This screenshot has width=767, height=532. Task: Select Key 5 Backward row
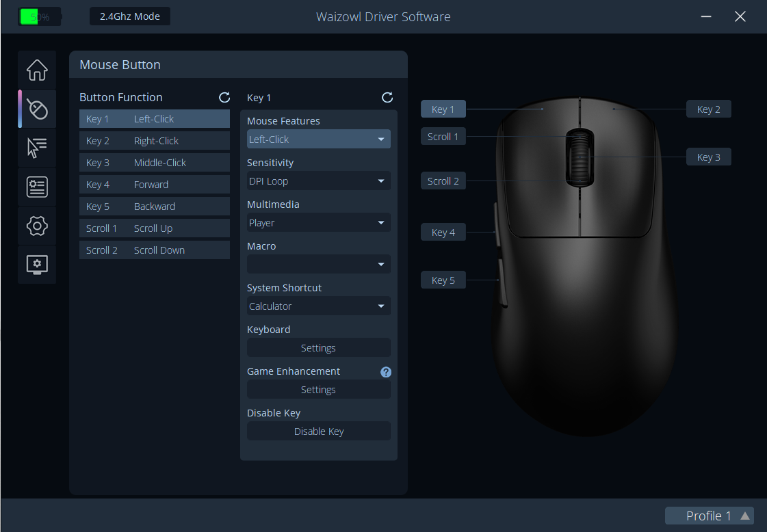point(155,207)
